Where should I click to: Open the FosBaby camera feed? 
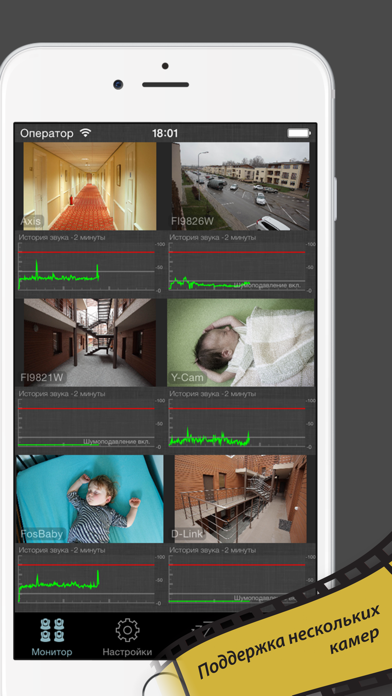pyautogui.click(x=90, y=498)
